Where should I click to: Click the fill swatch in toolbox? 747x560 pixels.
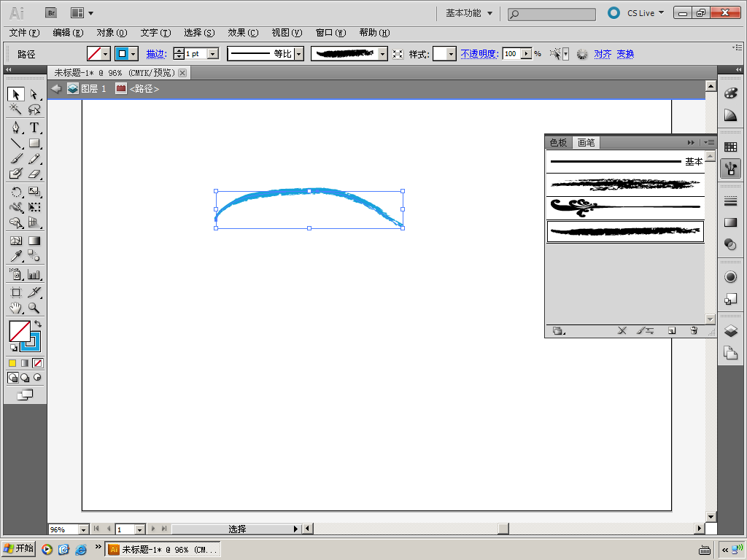(x=20, y=331)
